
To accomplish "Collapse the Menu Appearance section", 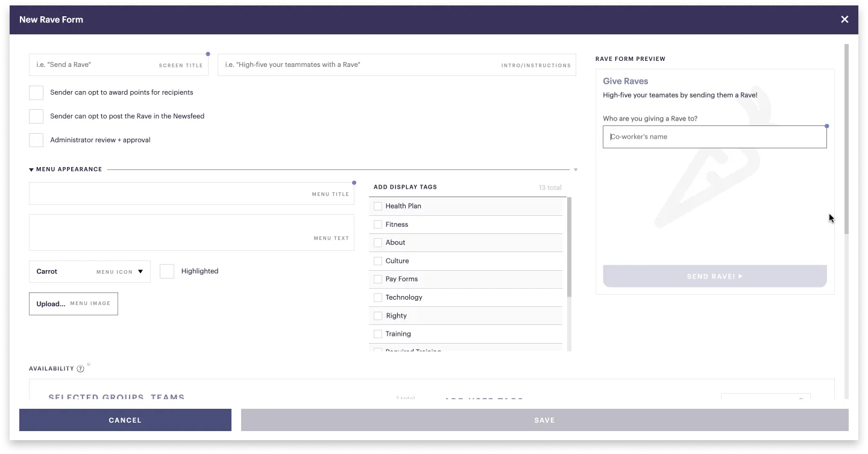I will [x=31, y=170].
